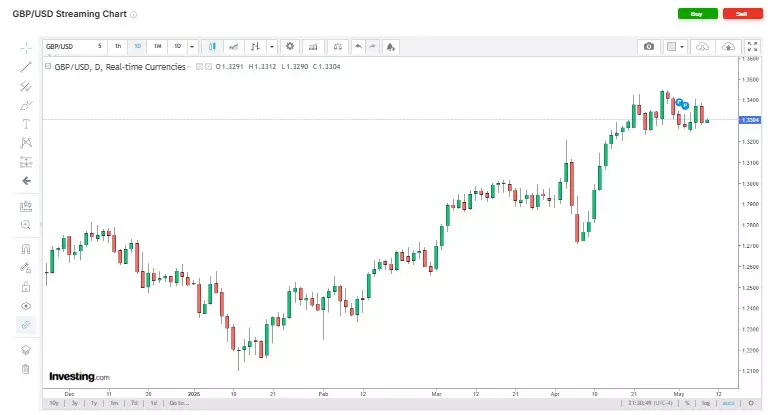Screen dimensions: 780x415
Task: Click the back arrow in left toolbar
Action: (x=26, y=181)
